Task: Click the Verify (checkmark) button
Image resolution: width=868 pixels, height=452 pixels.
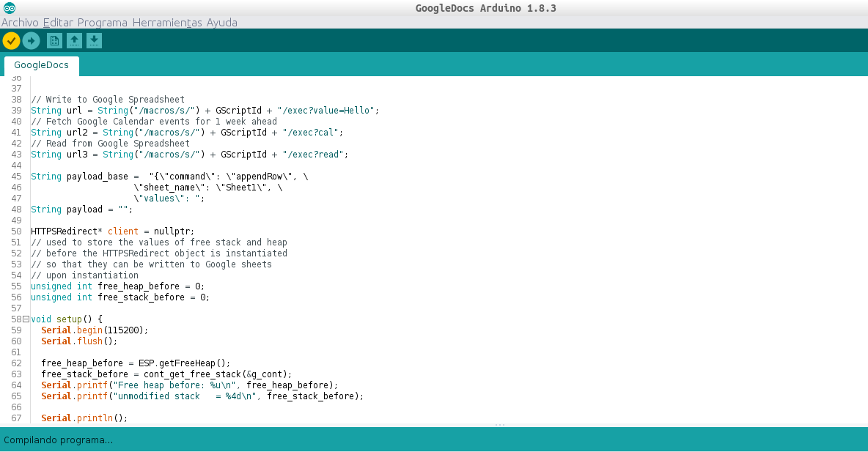Action: pyautogui.click(x=11, y=41)
